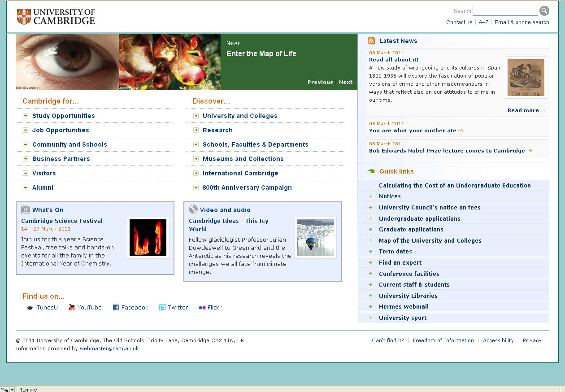Open University and Colleges link
The image size is (565, 392).
click(x=240, y=116)
